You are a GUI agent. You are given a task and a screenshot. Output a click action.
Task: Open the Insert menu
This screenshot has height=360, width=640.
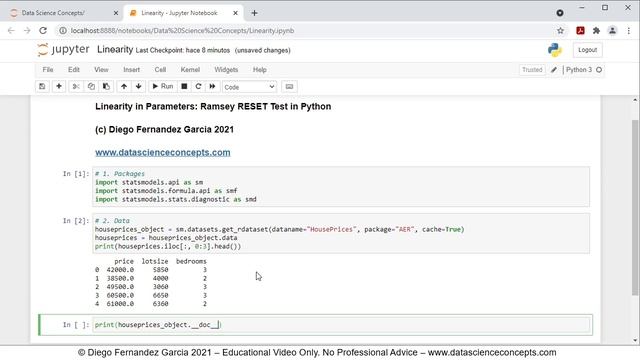pyautogui.click(x=131, y=70)
